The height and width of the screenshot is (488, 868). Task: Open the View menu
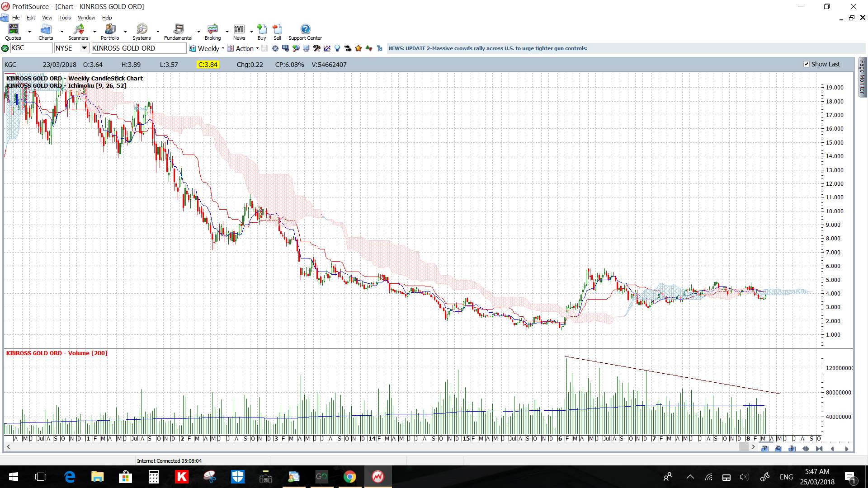pos(47,18)
